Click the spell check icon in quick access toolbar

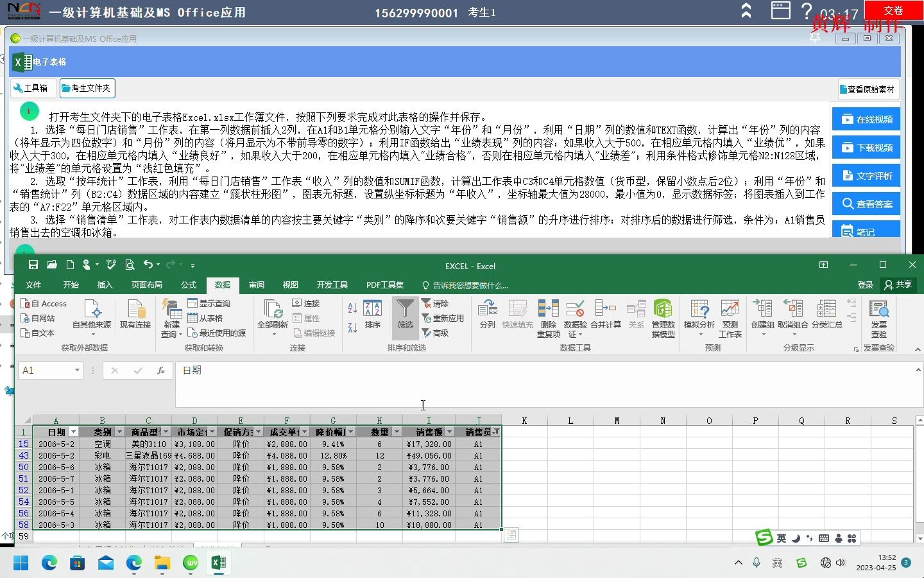tap(111, 265)
